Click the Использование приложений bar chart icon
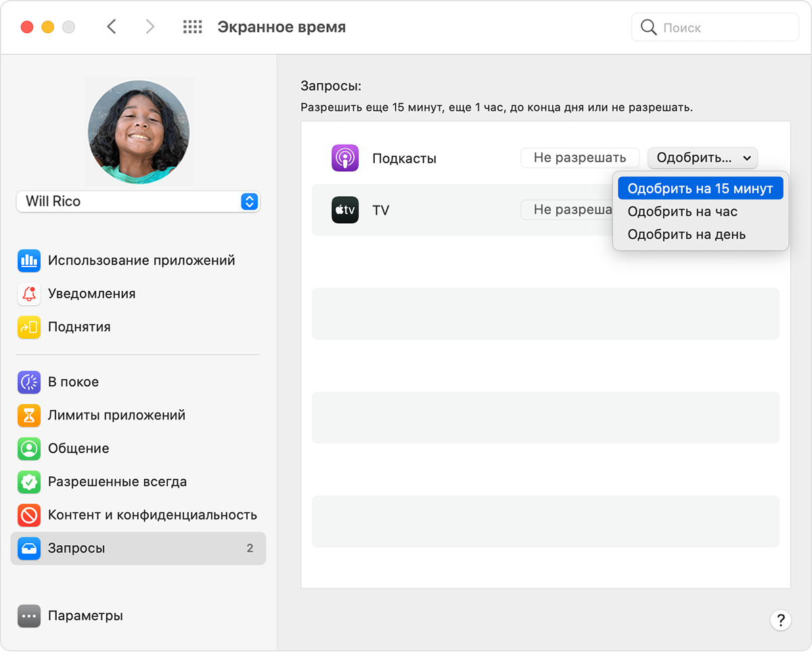This screenshot has width=812, height=652. click(x=29, y=260)
